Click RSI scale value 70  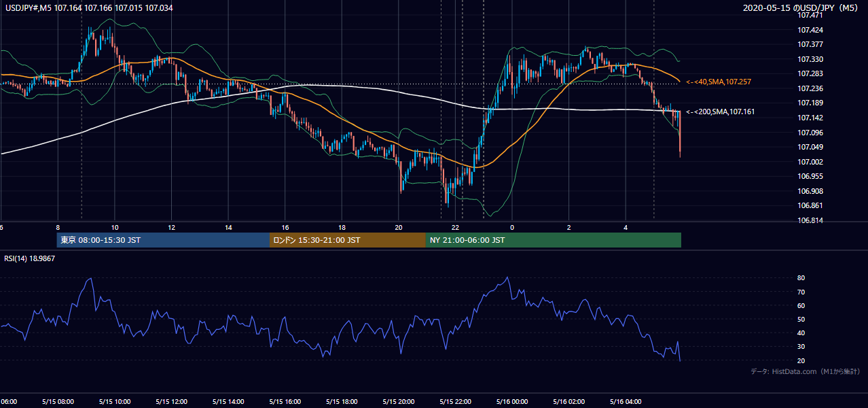[801, 292]
